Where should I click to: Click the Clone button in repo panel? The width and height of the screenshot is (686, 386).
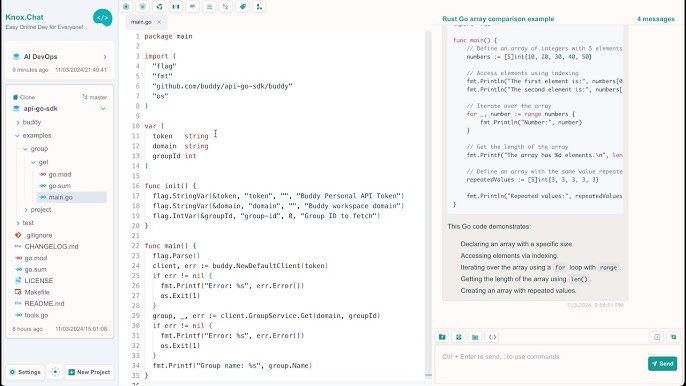pyautogui.click(x=24, y=97)
